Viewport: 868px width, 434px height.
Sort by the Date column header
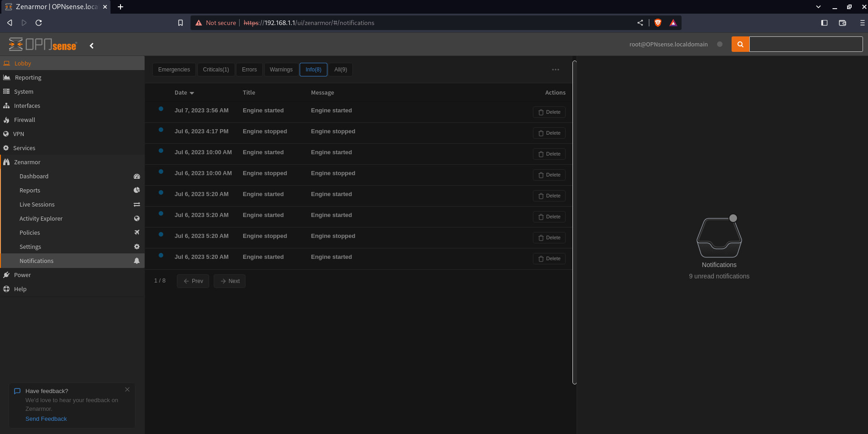[184, 92]
